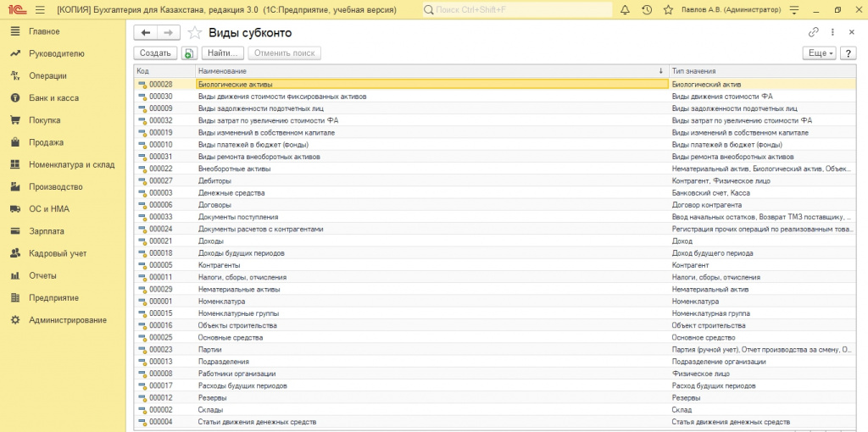Sort by Код column header
The height and width of the screenshot is (432, 868).
point(164,71)
